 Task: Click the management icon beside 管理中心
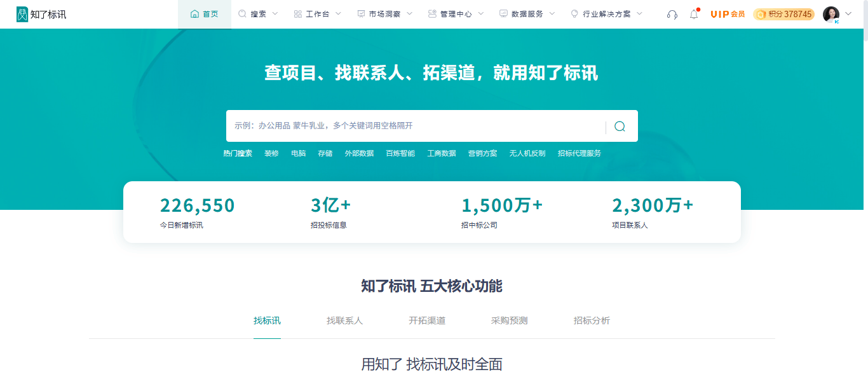pos(432,14)
